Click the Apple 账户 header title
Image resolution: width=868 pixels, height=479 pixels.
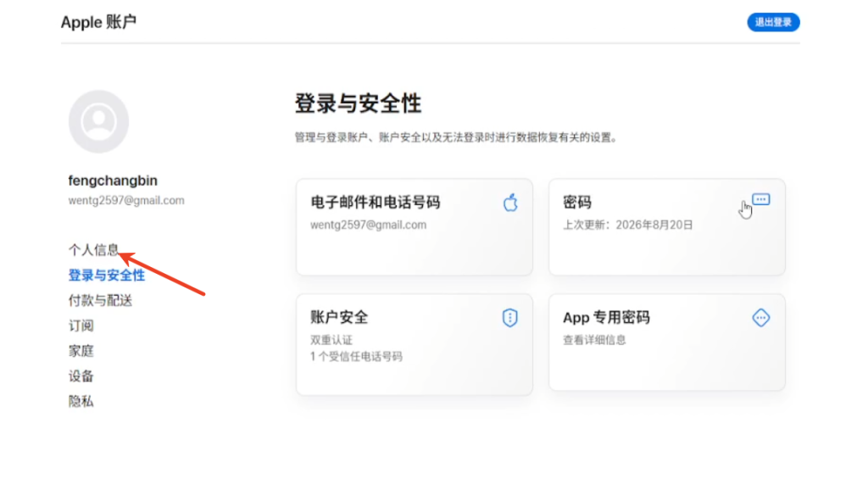tap(98, 22)
